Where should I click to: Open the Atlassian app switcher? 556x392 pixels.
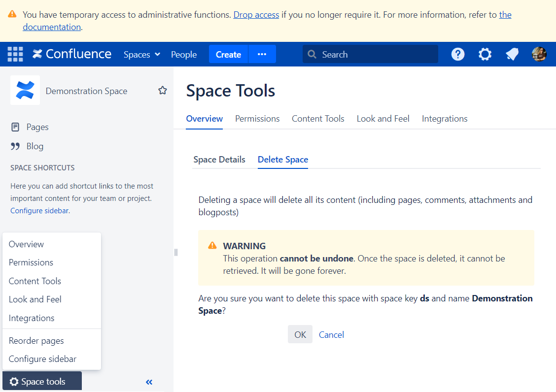[x=15, y=54]
